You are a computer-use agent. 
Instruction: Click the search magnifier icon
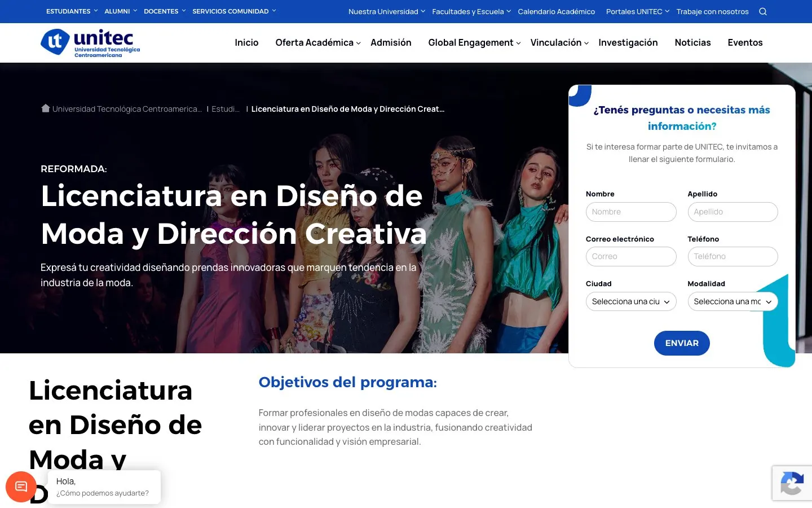click(x=763, y=11)
